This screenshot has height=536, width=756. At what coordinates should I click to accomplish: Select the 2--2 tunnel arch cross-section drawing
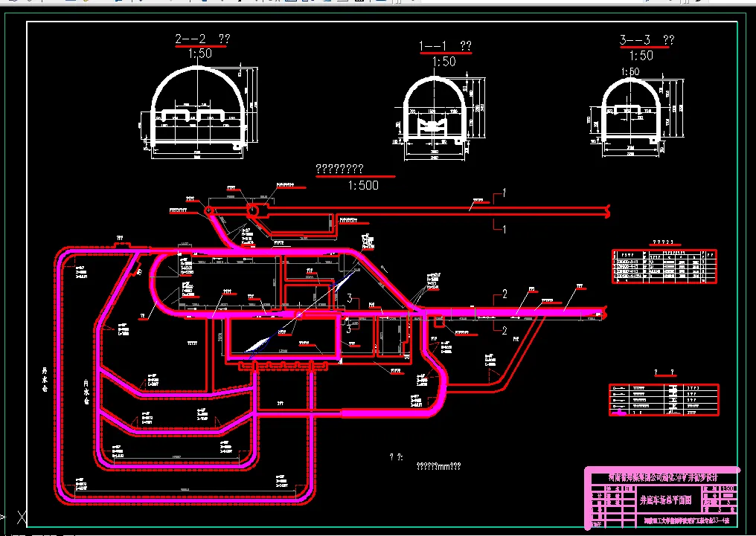click(x=198, y=112)
